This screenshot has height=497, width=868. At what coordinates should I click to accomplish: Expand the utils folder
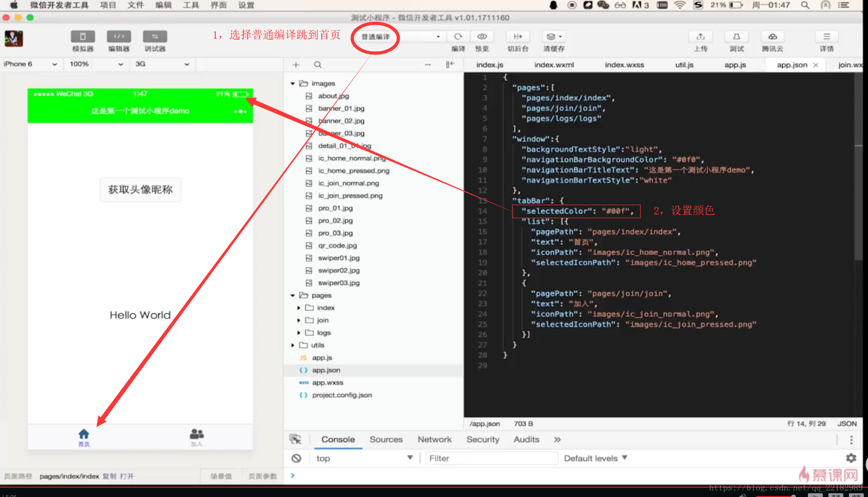(293, 345)
